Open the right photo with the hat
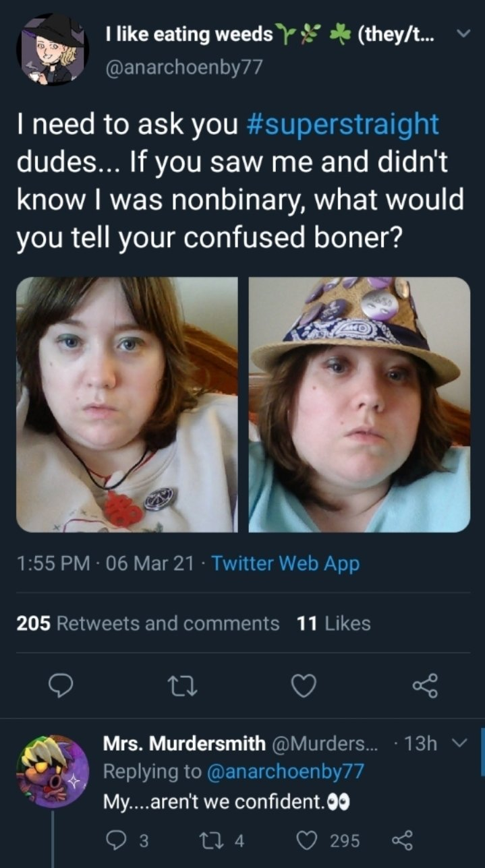This screenshot has width=485, height=868. pyautogui.click(x=359, y=404)
